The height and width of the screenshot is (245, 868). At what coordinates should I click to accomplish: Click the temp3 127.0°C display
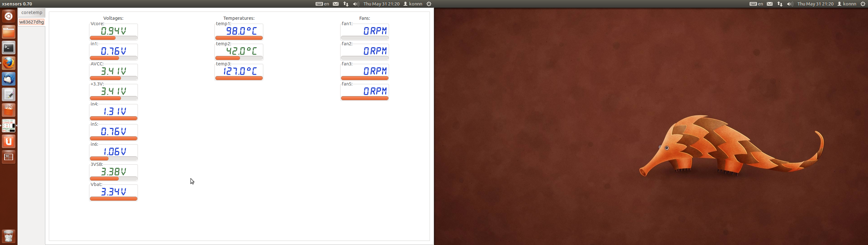tap(239, 71)
